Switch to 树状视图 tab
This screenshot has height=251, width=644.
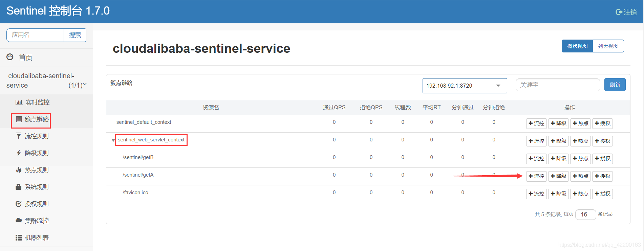point(577,46)
